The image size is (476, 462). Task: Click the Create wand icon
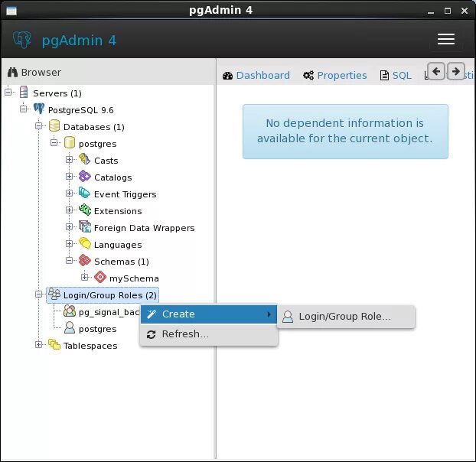(x=152, y=314)
